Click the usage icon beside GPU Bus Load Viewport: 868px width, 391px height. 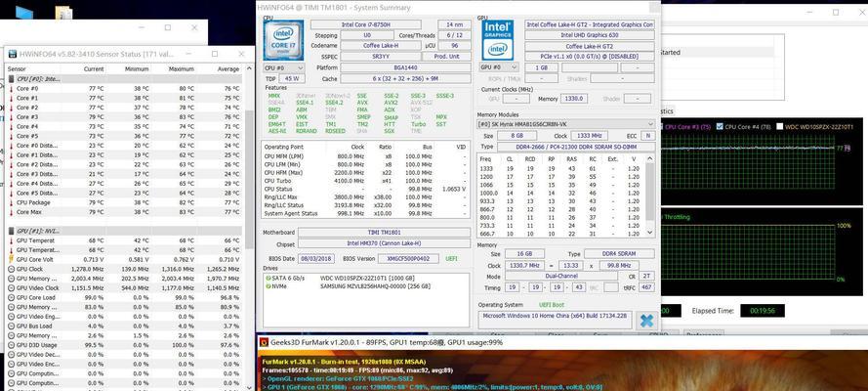(x=12, y=326)
